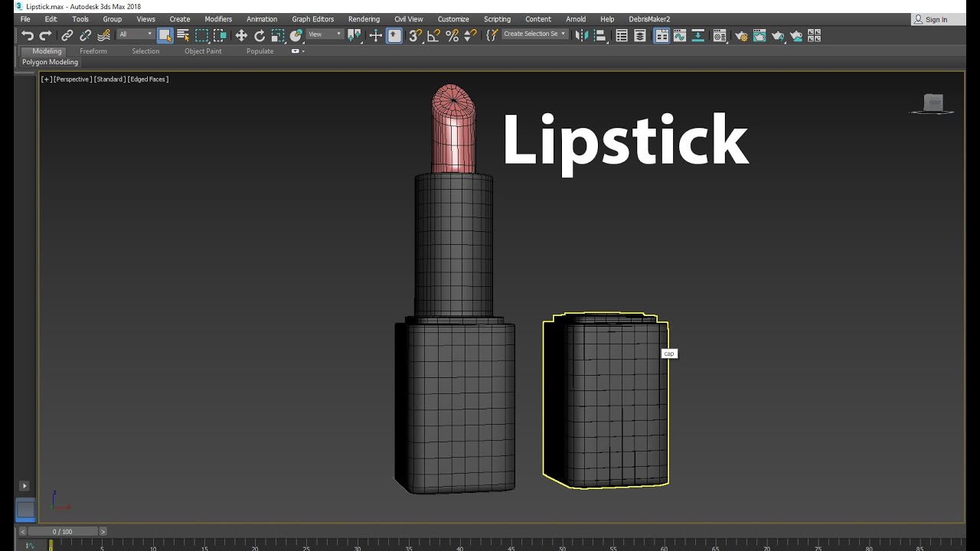Open the Arnold menu
The image size is (980, 551).
(x=576, y=19)
